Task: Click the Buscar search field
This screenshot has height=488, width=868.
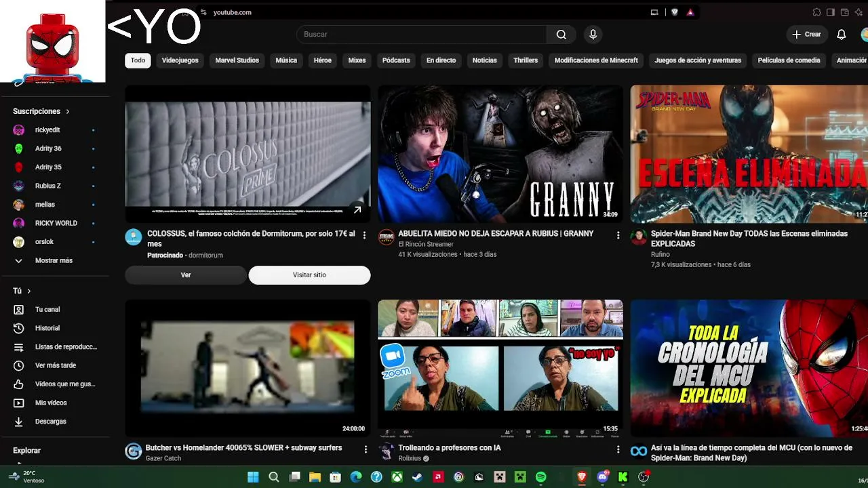Action: pos(421,35)
